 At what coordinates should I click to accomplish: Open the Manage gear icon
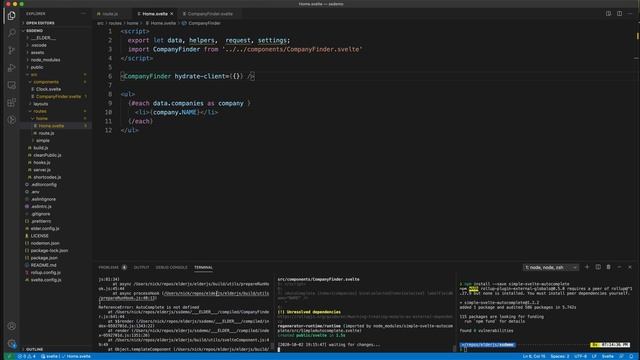(11, 344)
